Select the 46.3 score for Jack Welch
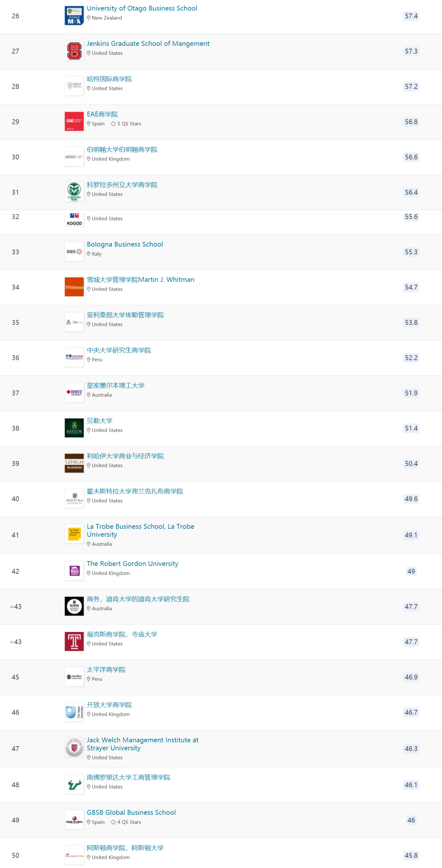 point(411,749)
